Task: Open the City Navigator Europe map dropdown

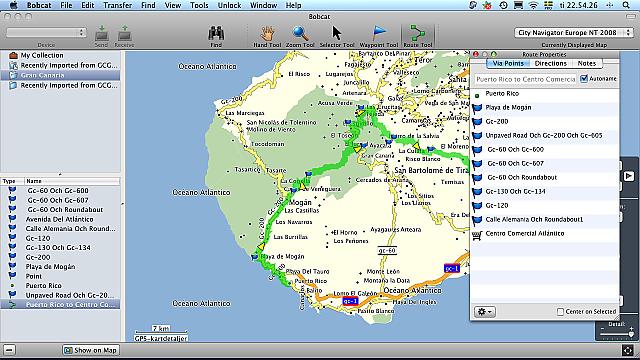Action: click(x=573, y=33)
